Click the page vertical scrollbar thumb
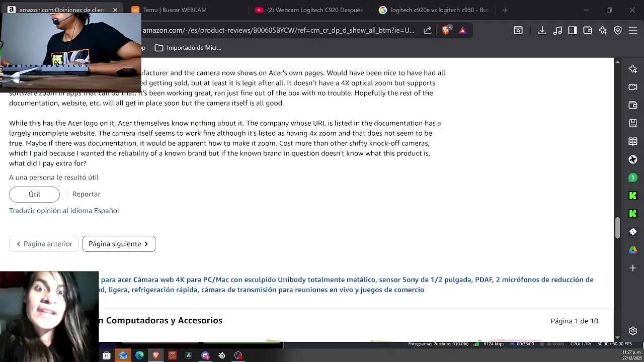644x362 pixels. point(617,228)
